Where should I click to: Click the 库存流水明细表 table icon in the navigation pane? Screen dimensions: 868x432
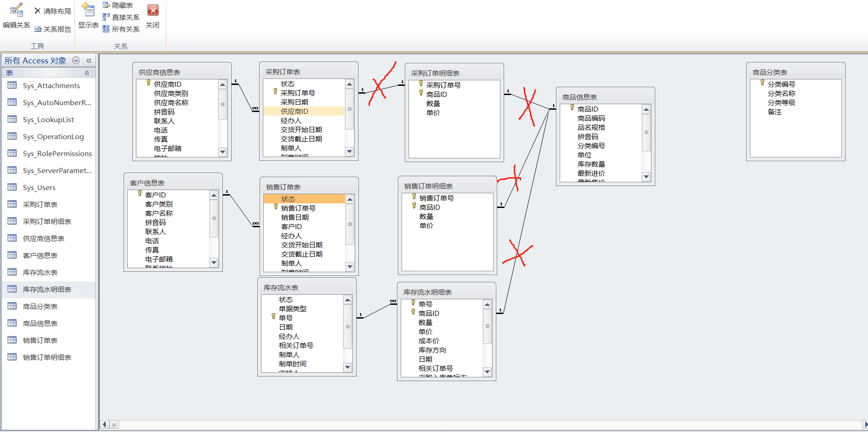coord(12,289)
